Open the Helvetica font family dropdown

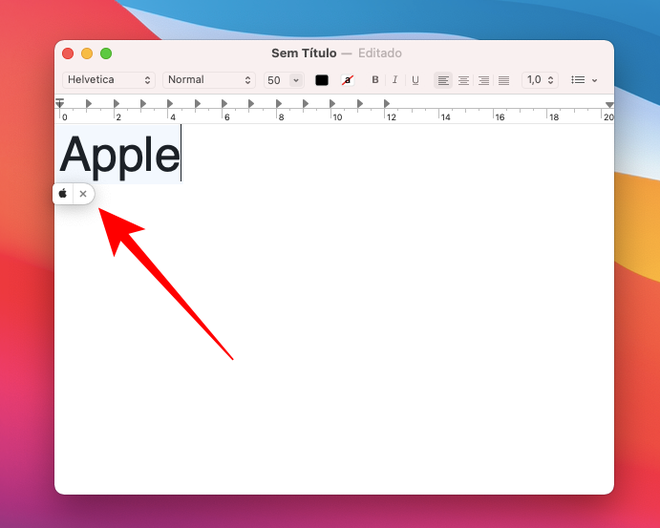(109, 80)
